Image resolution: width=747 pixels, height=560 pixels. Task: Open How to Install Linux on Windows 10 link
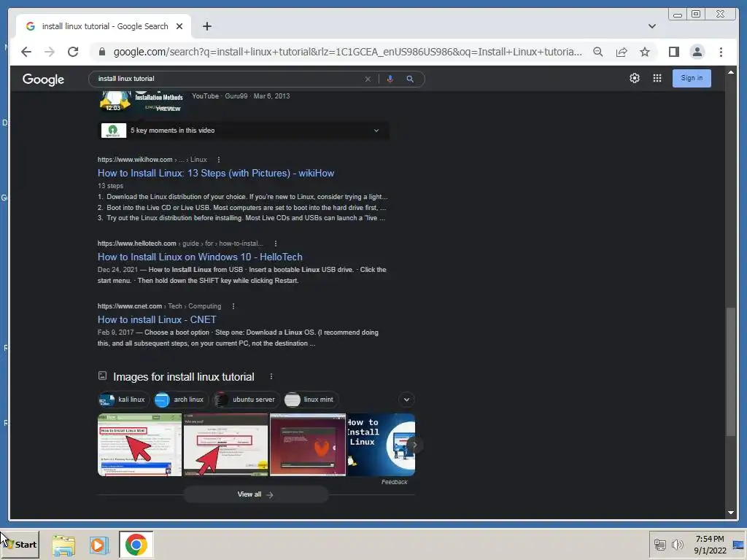coord(200,257)
